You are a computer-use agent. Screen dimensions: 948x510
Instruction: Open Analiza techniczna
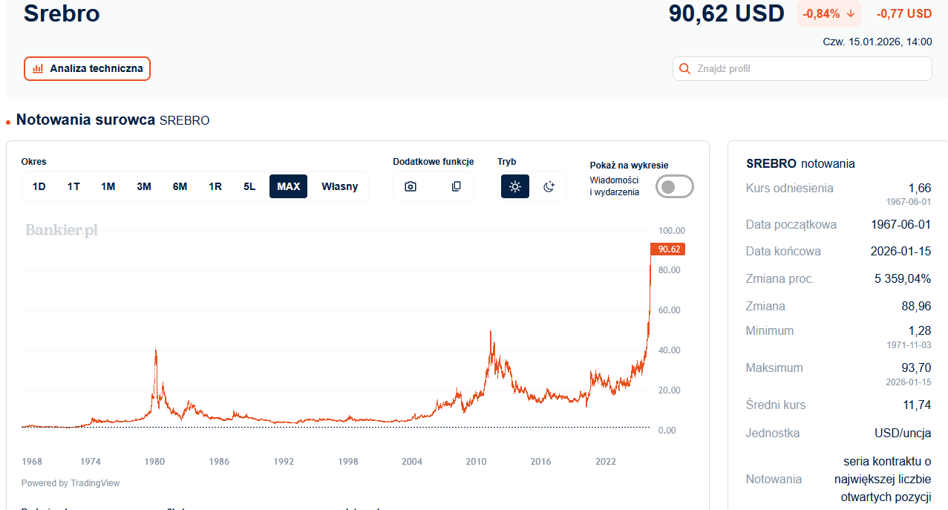87,68
